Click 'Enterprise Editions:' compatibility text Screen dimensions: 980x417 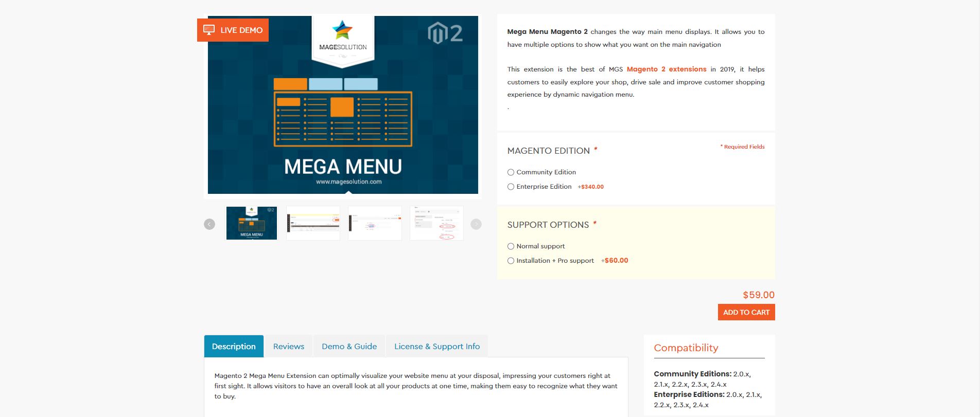pyautogui.click(x=689, y=394)
